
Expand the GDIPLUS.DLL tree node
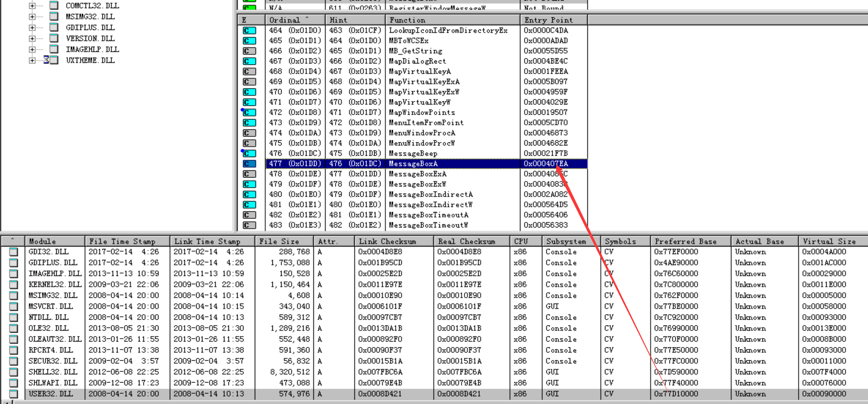pos(32,28)
